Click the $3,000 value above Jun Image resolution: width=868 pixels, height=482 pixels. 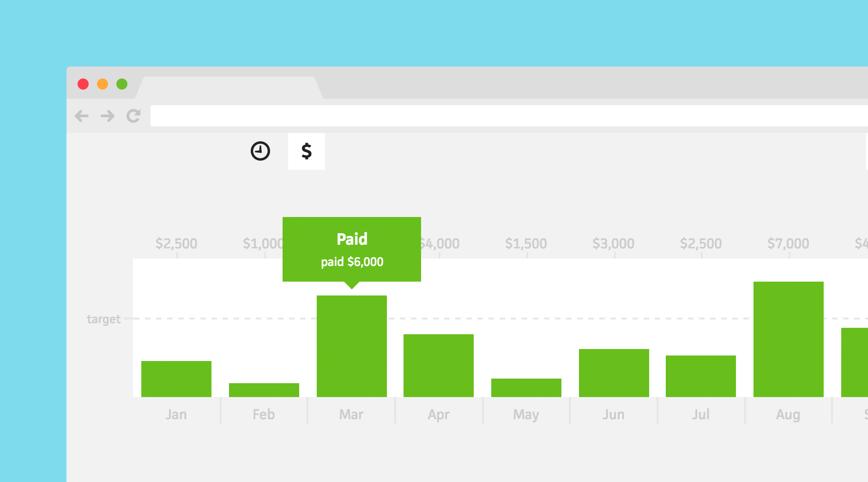[614, 243]
